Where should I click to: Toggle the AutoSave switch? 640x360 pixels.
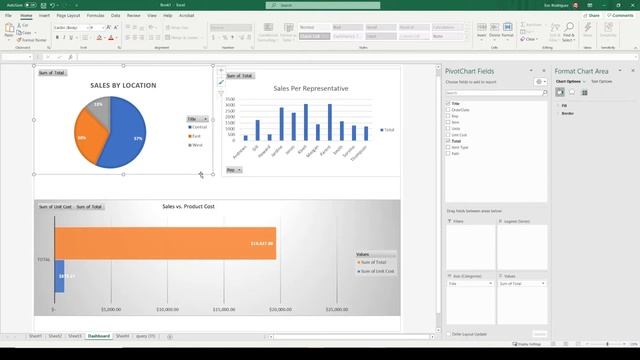click(30, 5)
